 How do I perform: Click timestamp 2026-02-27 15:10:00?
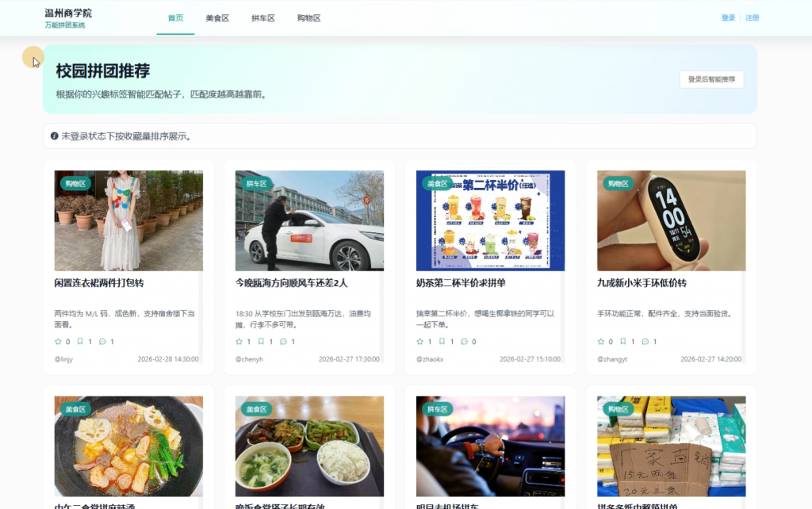click(x=530, y=359)
